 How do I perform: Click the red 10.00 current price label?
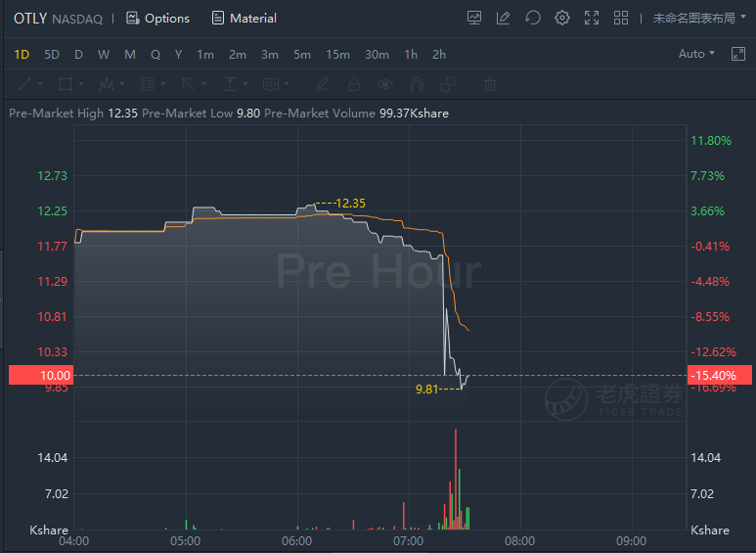coord(41,375)
